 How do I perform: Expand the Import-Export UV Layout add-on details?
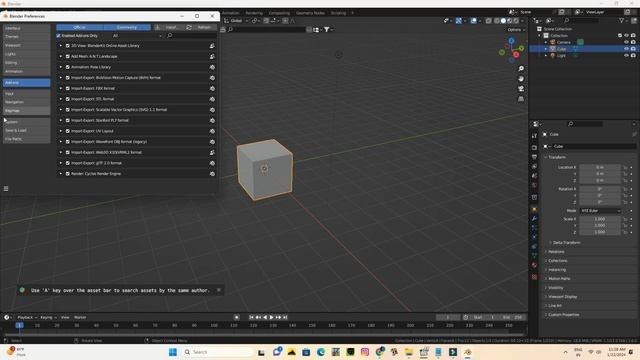61,131
